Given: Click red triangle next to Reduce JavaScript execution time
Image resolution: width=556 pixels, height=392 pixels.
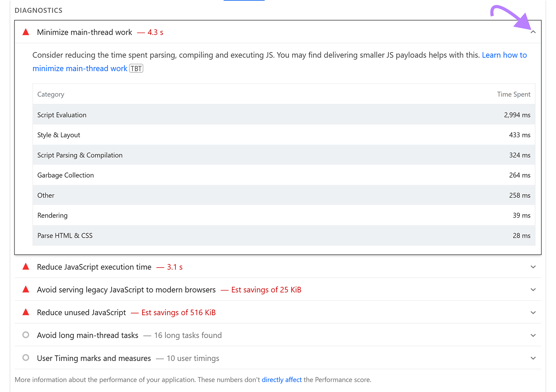Looking at the screenshot, I should click(x=26, y=267).
